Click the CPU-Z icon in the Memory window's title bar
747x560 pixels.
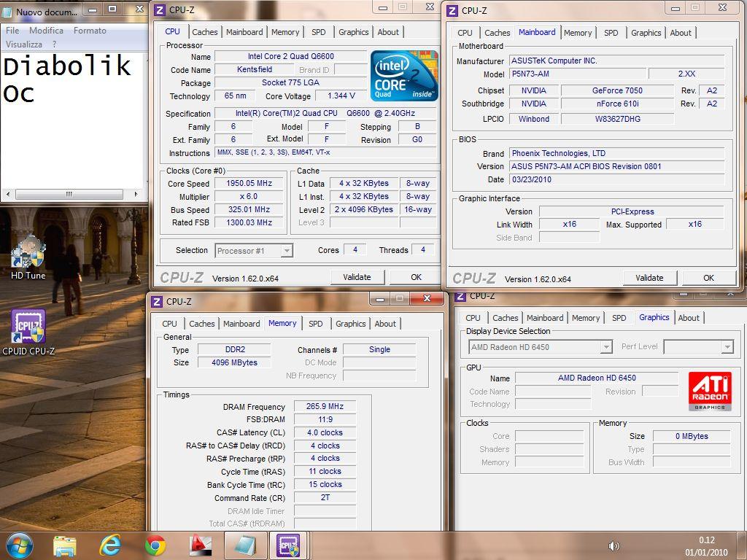tap(157, 301)
